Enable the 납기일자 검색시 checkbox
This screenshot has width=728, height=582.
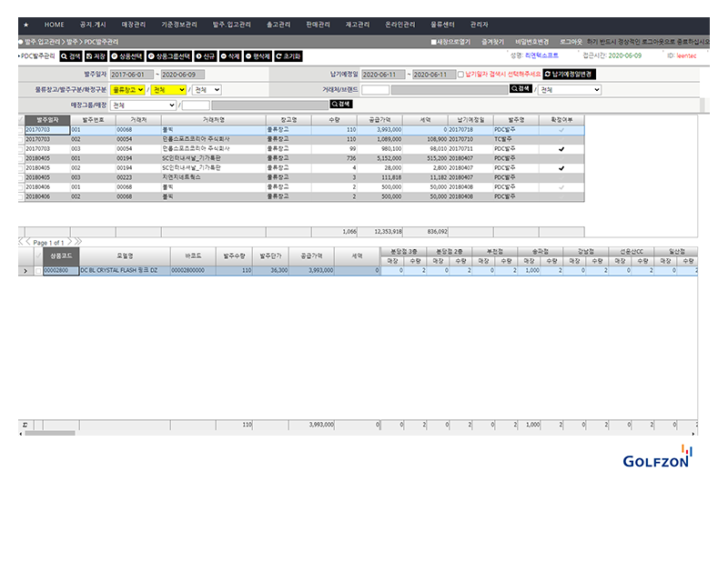[x=461, y=74]
